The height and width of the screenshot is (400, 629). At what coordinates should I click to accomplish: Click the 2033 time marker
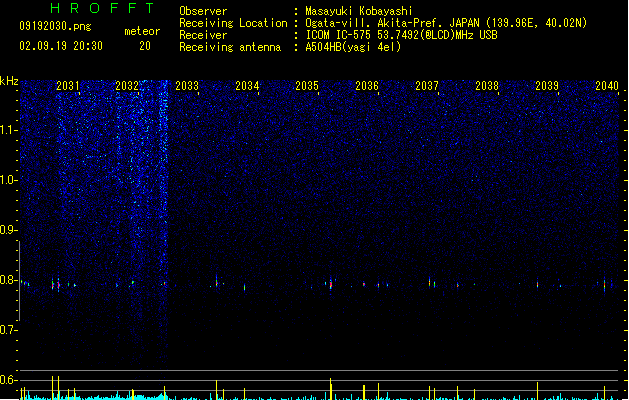pos(187,86)
